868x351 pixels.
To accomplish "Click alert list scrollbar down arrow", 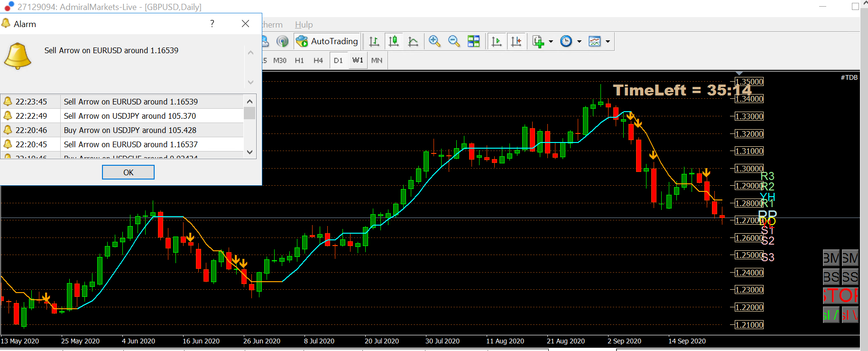I will pyautogui.click(x=250, y=152).
